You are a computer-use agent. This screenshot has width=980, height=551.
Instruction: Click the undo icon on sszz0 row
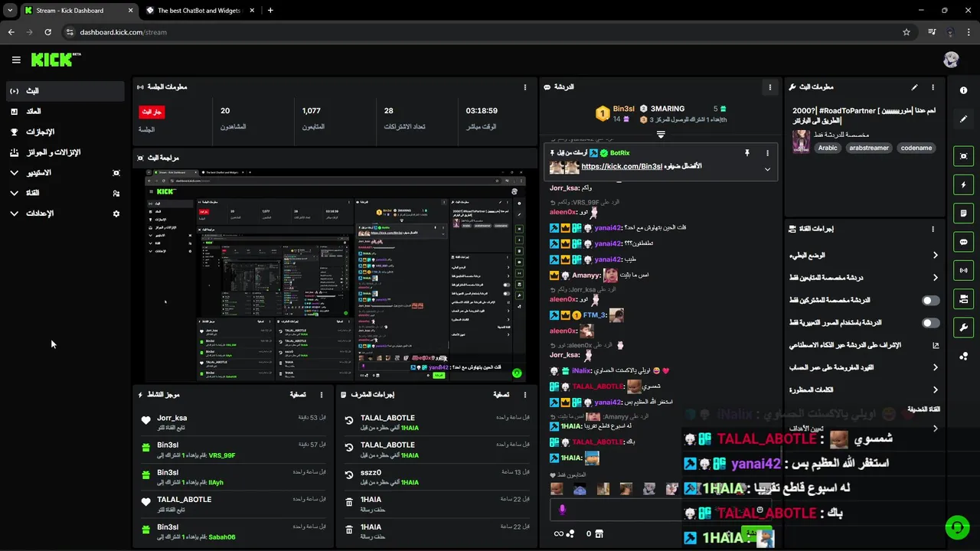click(349, 475)
